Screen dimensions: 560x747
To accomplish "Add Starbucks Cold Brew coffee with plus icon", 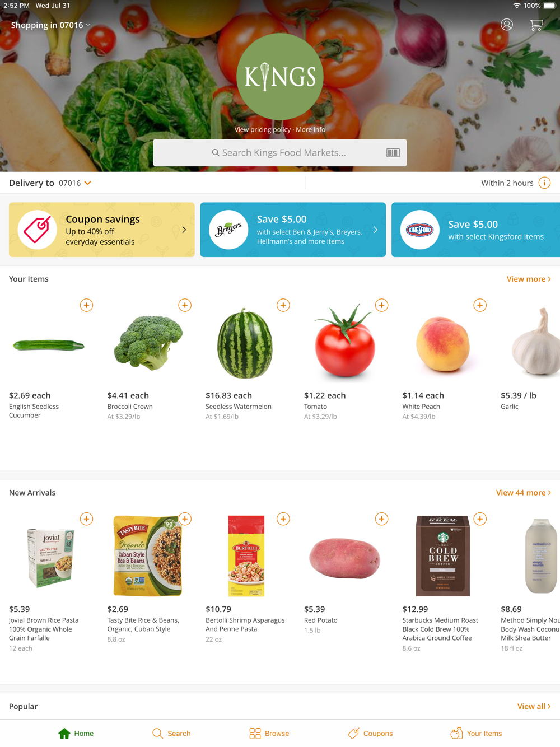I will [x=480, y=519].
